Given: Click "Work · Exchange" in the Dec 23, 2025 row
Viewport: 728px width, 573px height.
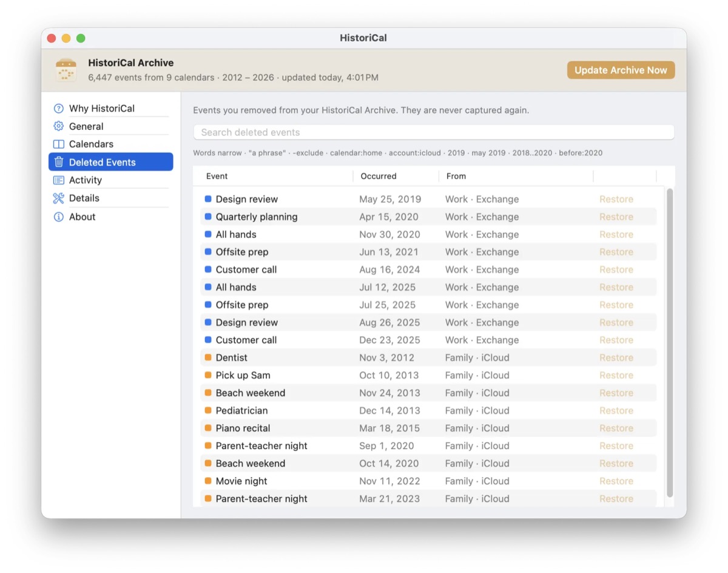Looking at the screenshot, I should (x=482, y=340).
